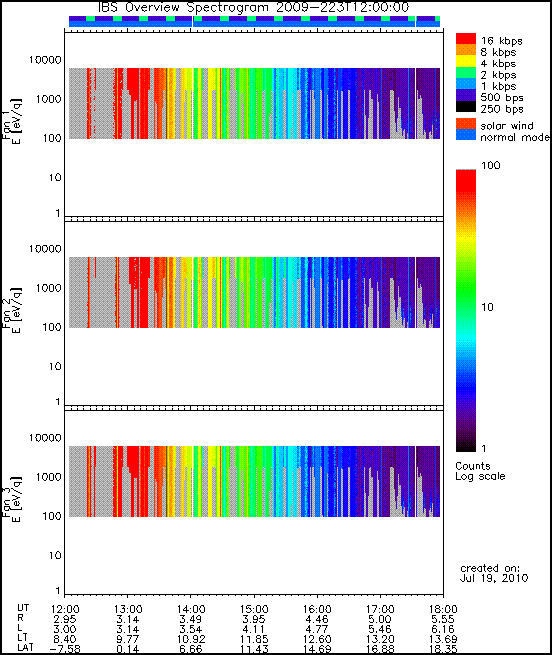Click the telemetry mode strip above Fan 1

[254, 22]
